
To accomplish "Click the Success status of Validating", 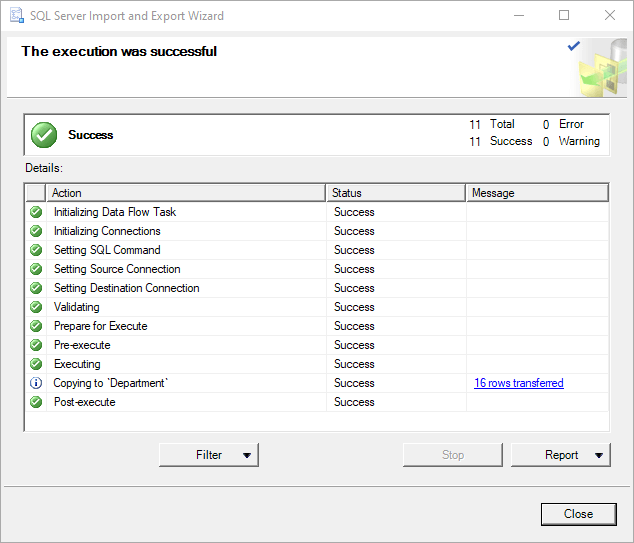I will 354,307.
